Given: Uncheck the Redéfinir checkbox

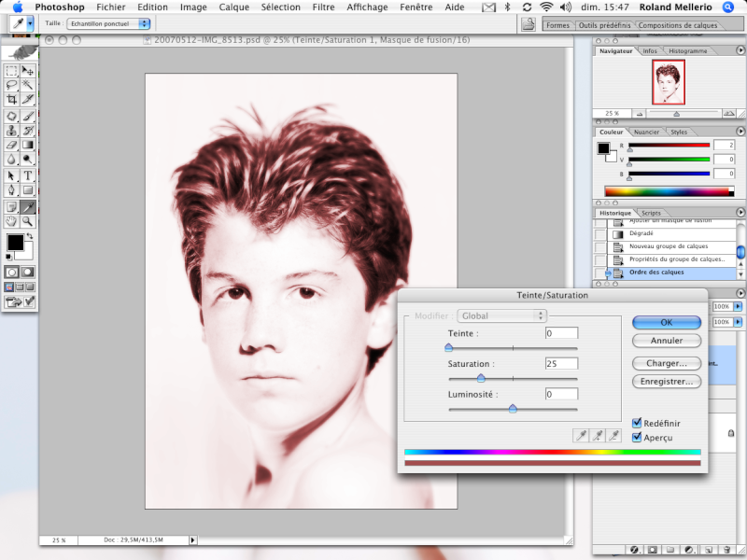Looking at the screenshot, I should coord(637,423).
